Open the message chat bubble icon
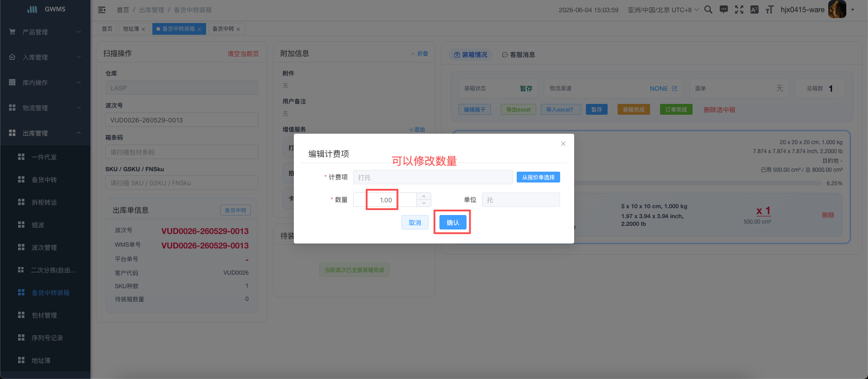This screenshot has height=379, width=868. click(724, 9)
